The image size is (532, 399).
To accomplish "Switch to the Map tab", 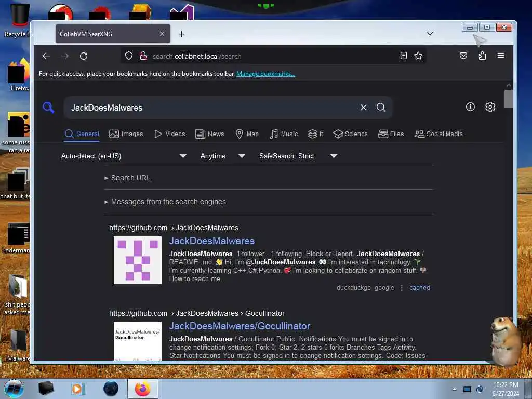I will (247, 134).
